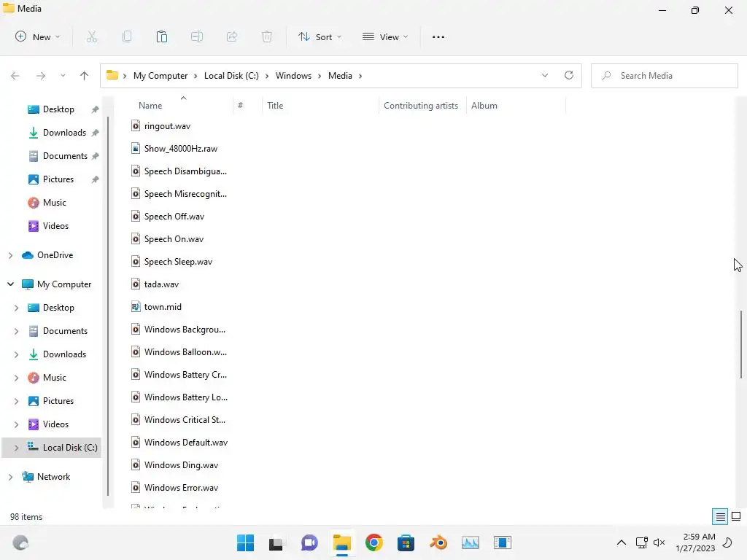This screenshot has height=560, width=747.
Task: Click in the Search Media field
Action: (665, 76)
